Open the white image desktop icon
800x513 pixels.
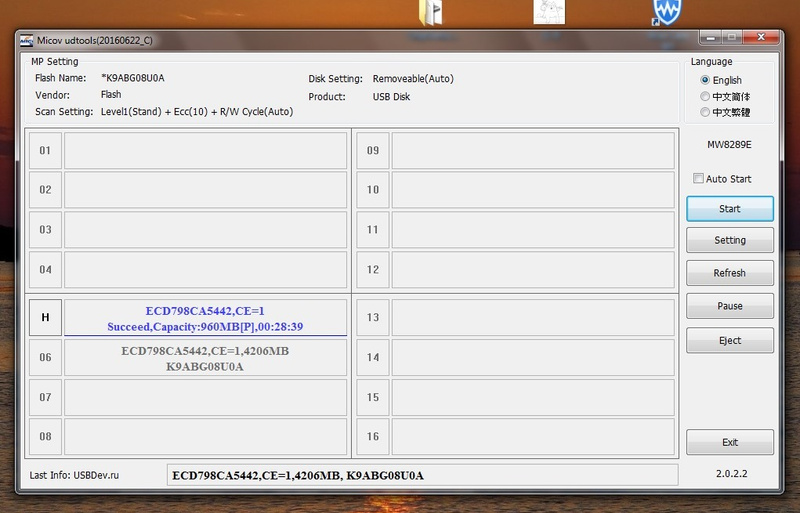(549, 12)
